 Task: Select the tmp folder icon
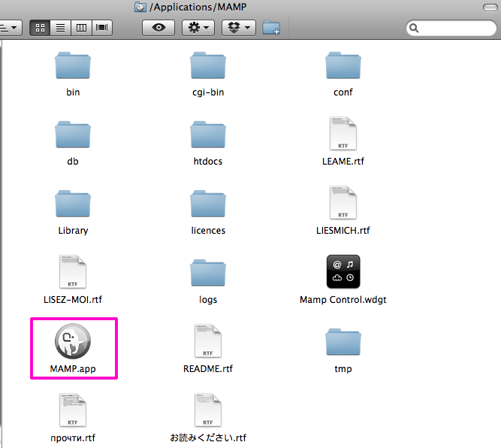(343, 342)
